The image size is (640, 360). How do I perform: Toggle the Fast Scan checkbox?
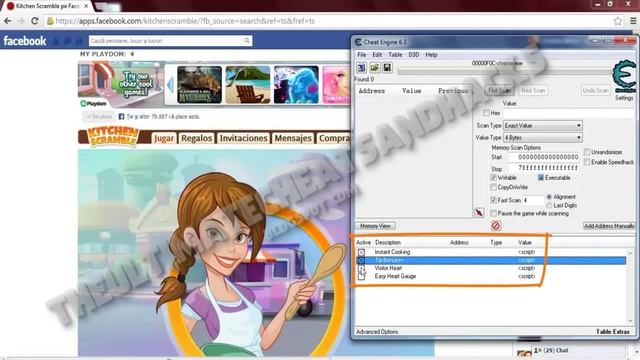point(493,200)
